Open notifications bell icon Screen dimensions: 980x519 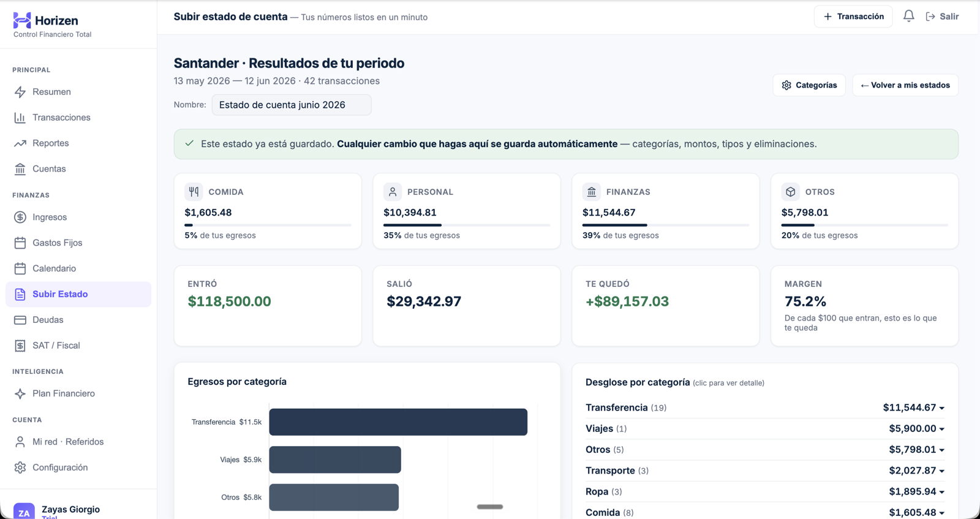coord(909,16)
